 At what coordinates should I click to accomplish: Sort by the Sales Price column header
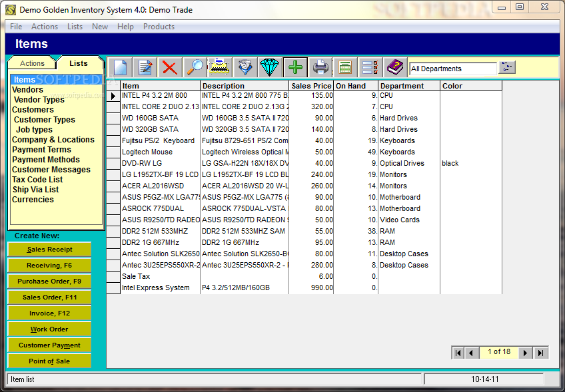pos(311,86)
